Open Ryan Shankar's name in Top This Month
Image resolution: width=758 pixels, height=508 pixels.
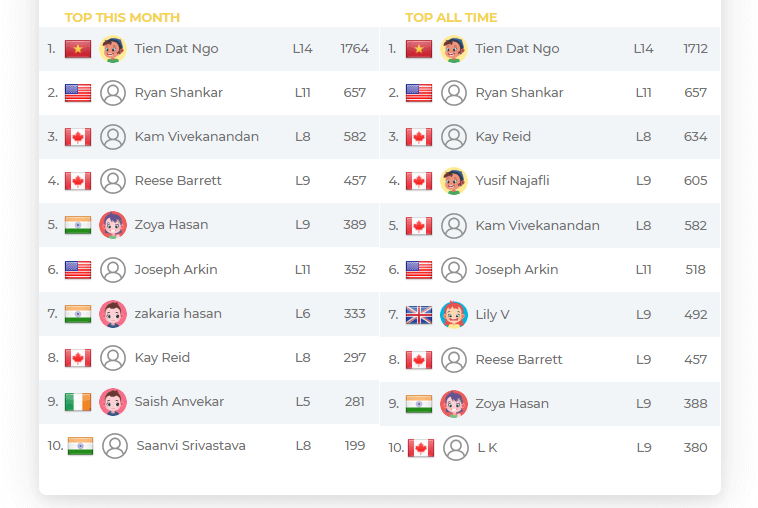tap(178, 92)
